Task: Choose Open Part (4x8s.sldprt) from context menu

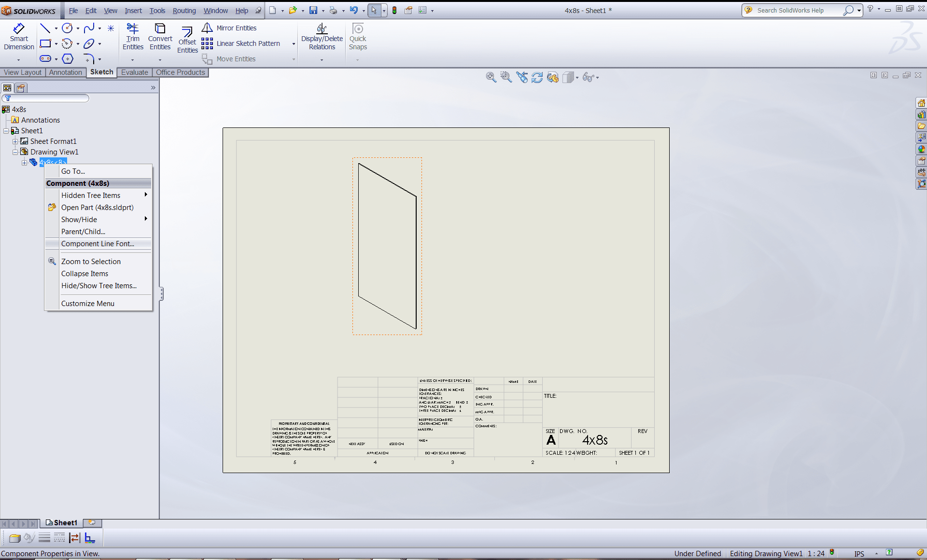Action: (98, 208)
